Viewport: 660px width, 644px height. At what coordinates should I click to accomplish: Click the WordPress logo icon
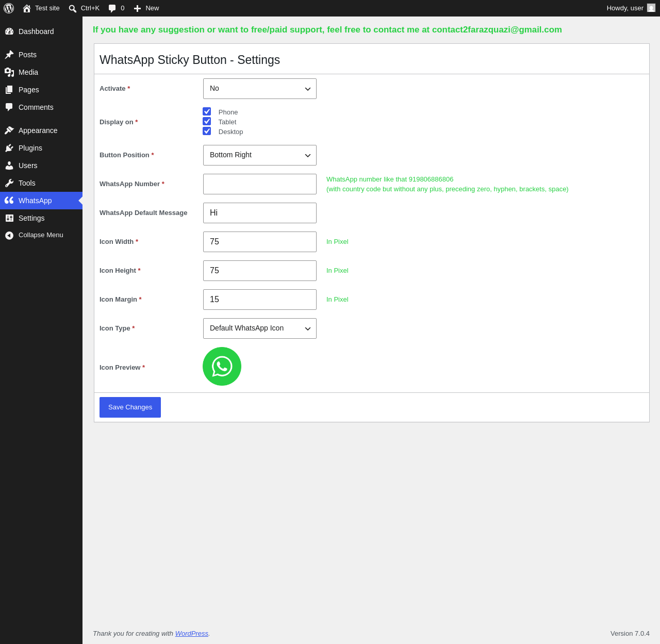pyautogui.click(x=9, y=8)
